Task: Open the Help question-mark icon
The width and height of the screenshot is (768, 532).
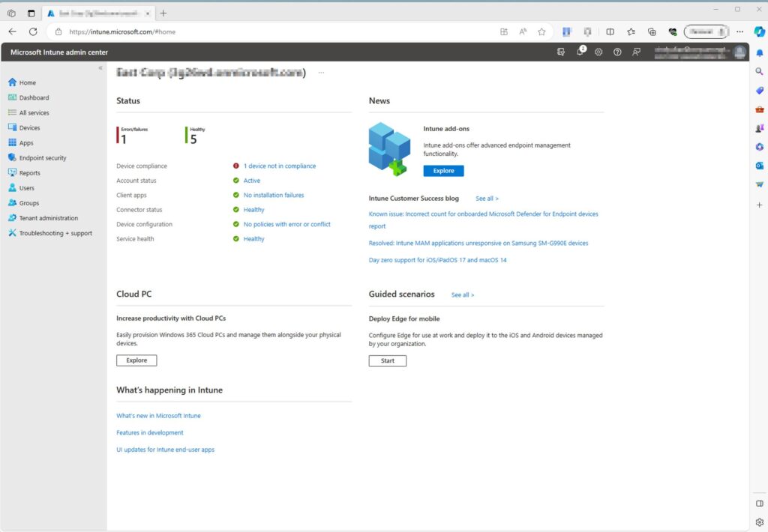Action: [616, 52]
